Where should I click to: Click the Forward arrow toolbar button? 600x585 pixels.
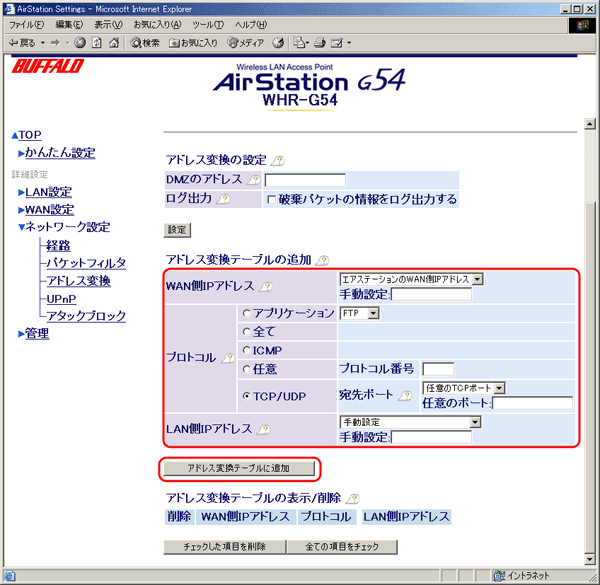pyautogui.click(x=55, y=43)
